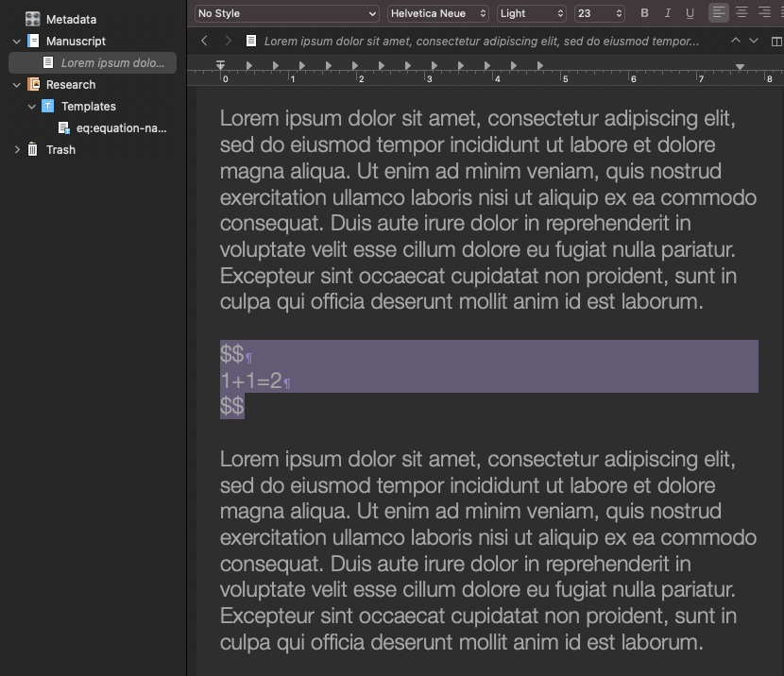Click the right indent marker on ruler

(740, 66)
